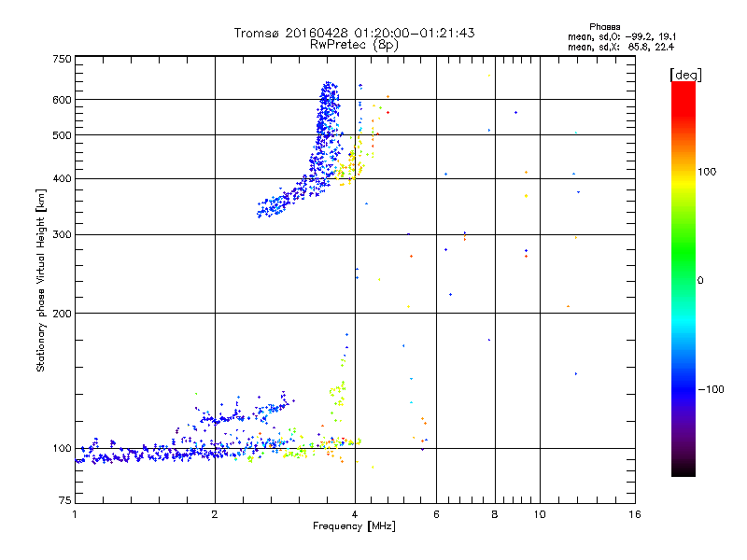Click the 'Phases' heading text
The width and height of the screenshot is (747, 560).
[604, 27]
